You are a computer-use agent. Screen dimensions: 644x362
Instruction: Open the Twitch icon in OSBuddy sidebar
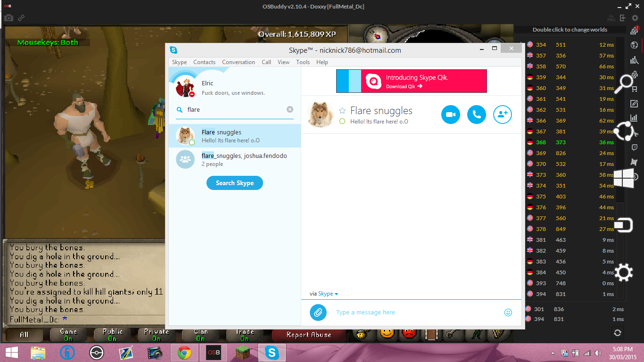click(x=635, y=148)
